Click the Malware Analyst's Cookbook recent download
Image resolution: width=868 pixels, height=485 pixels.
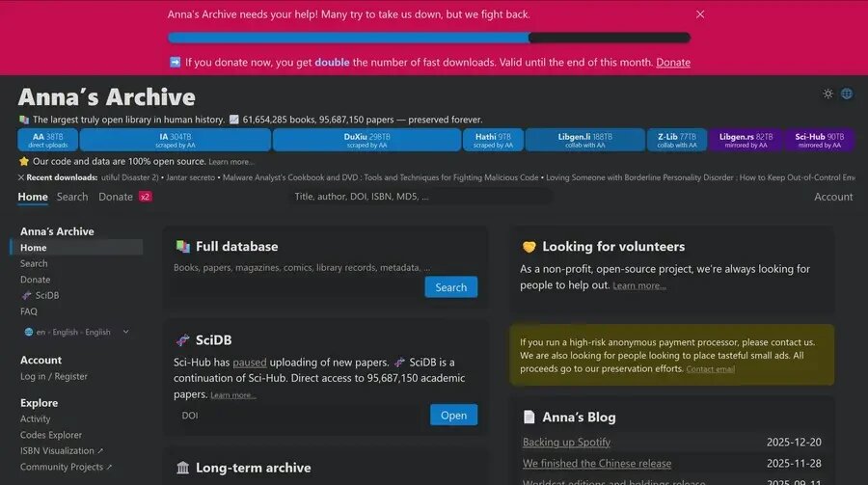point(380,177)
